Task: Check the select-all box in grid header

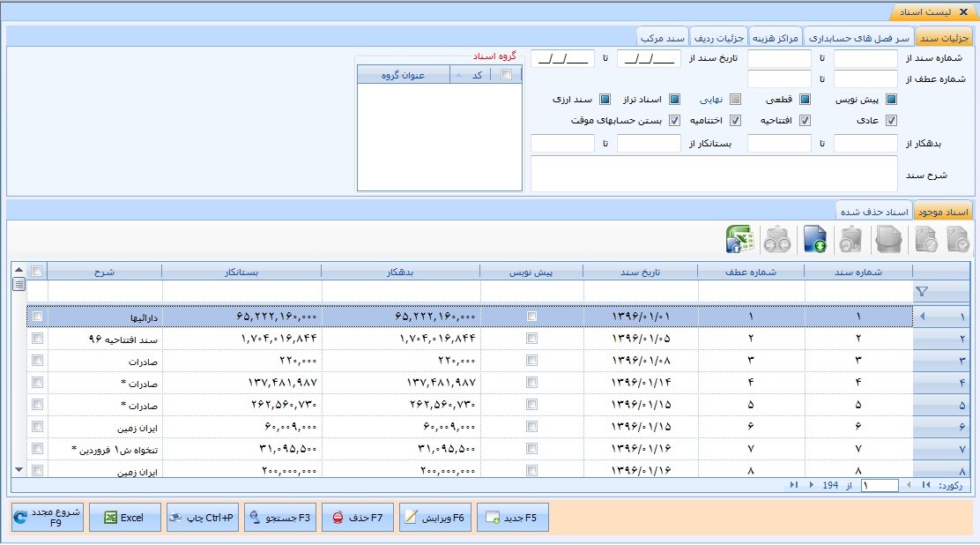Action: [x=36, y=272]
